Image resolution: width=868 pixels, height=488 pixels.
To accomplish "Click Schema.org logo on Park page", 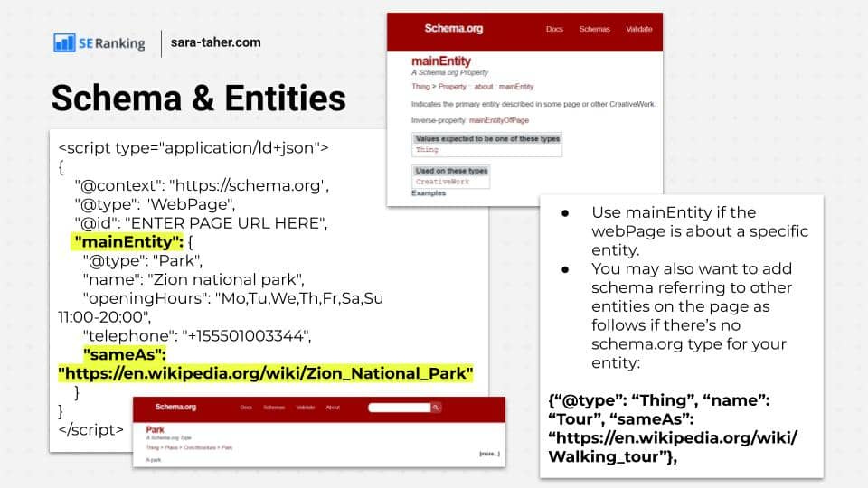I will [x=175, y=407].
